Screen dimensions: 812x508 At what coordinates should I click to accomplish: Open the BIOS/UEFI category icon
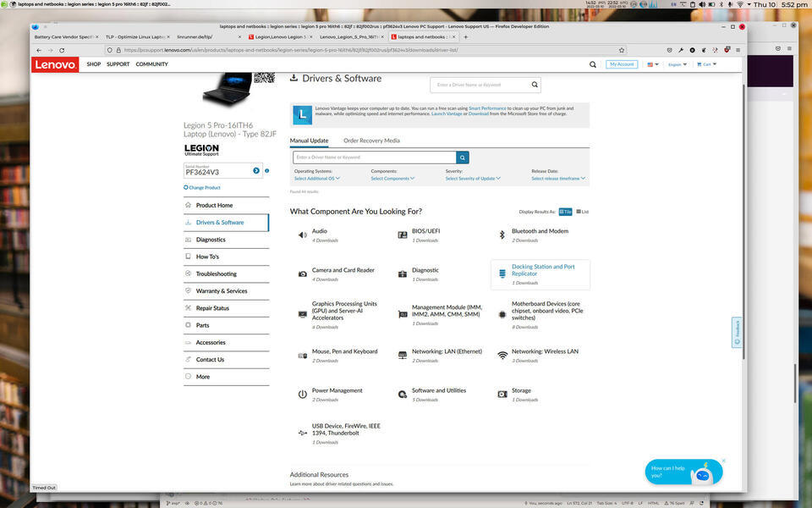pyautogui.click(x=403, y=235)
